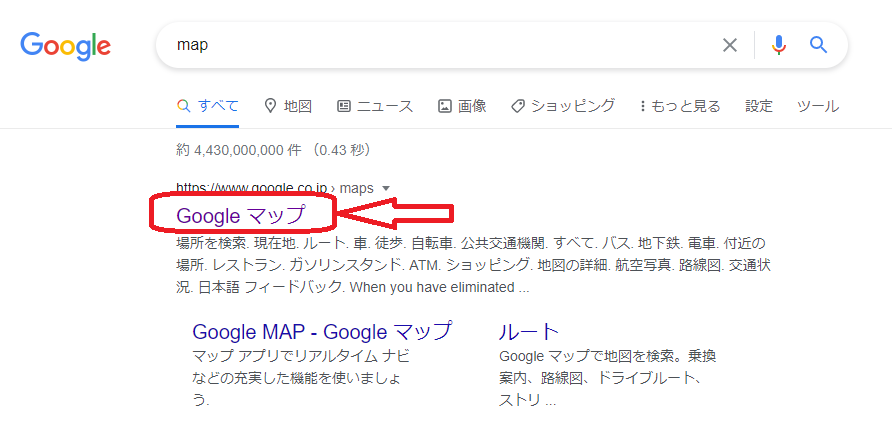The image size is (892, 423).
Task: Open 設定 (Settings) menu
Action: [x=759, y=106]
